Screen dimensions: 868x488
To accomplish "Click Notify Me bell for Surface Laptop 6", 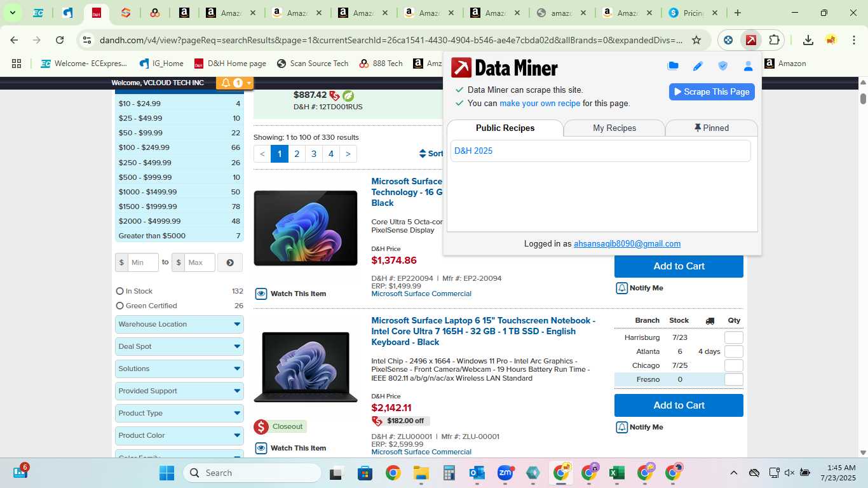I will pos(622,427).
